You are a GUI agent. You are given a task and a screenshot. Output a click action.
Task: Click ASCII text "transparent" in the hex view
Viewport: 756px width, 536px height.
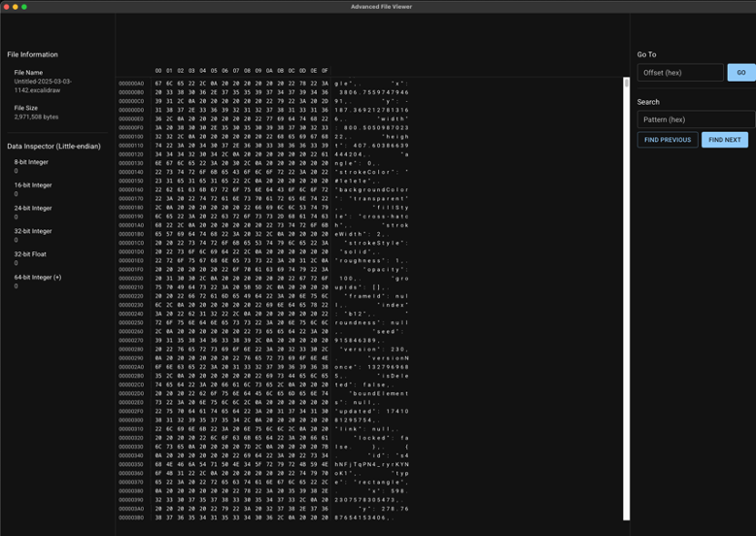pos(378,199)
